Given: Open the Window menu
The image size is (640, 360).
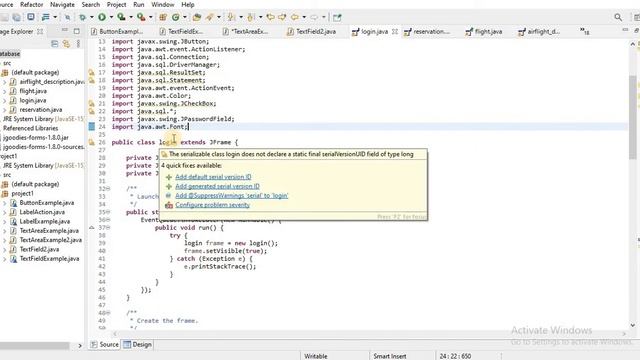Looking at the screenshot, I should point(162,4).
